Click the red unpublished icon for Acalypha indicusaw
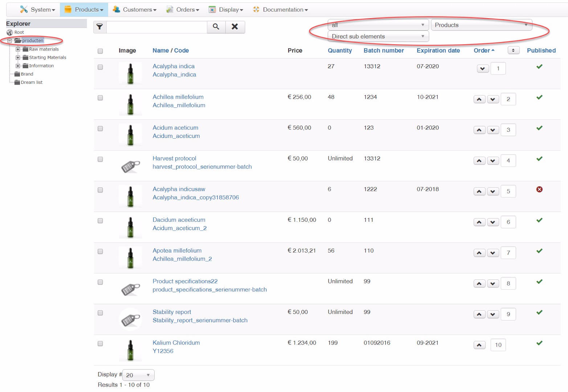The width and height of the screenshot is (568, 392). click(x=539, y=189)
